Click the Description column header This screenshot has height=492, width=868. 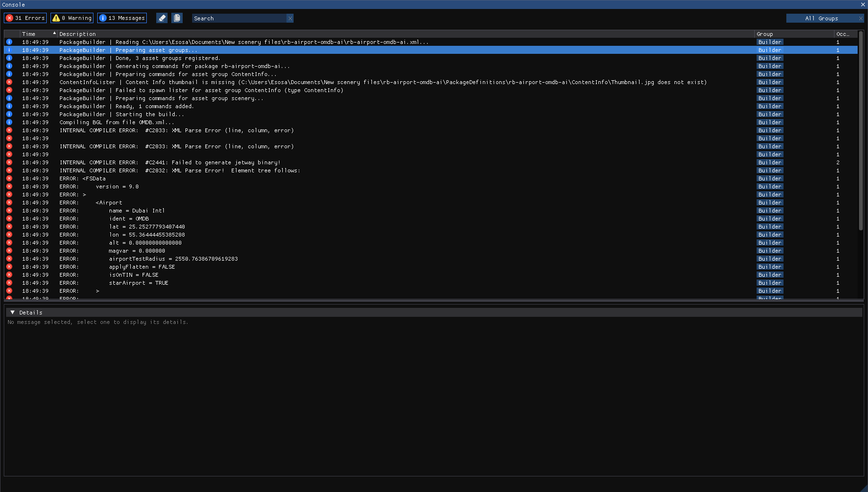pos(77,34)
